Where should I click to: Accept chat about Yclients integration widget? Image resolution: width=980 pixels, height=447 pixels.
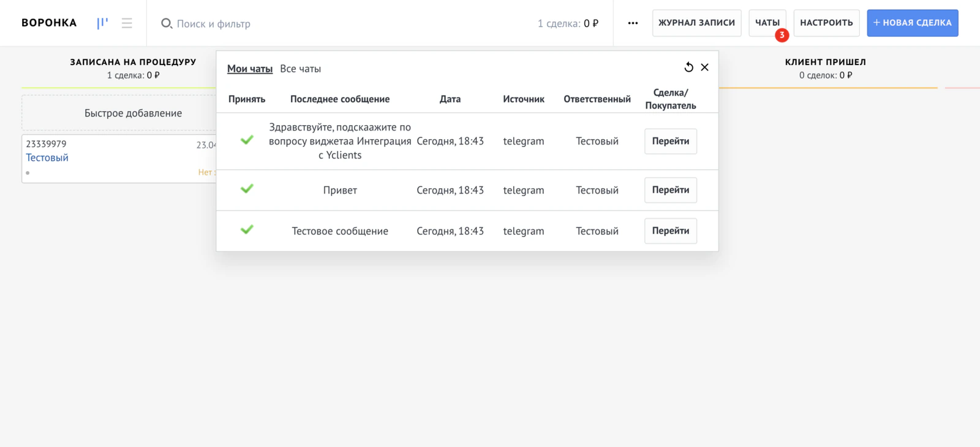(x=247, y=140)
